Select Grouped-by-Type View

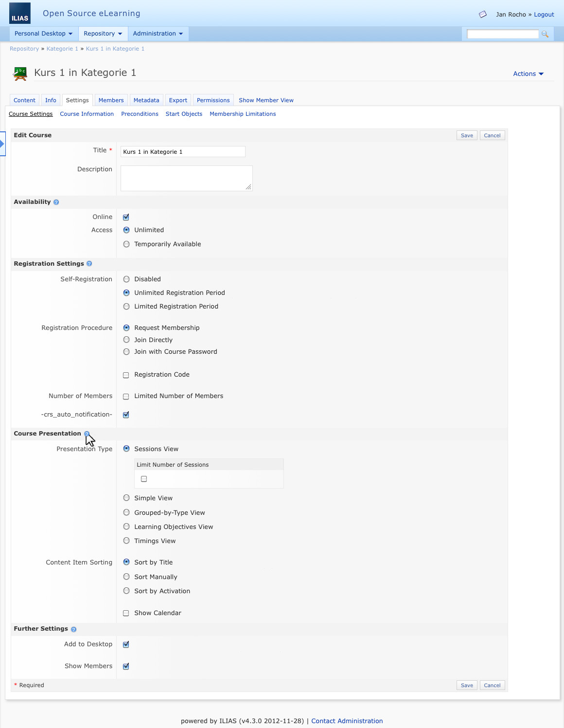point(126,512)
